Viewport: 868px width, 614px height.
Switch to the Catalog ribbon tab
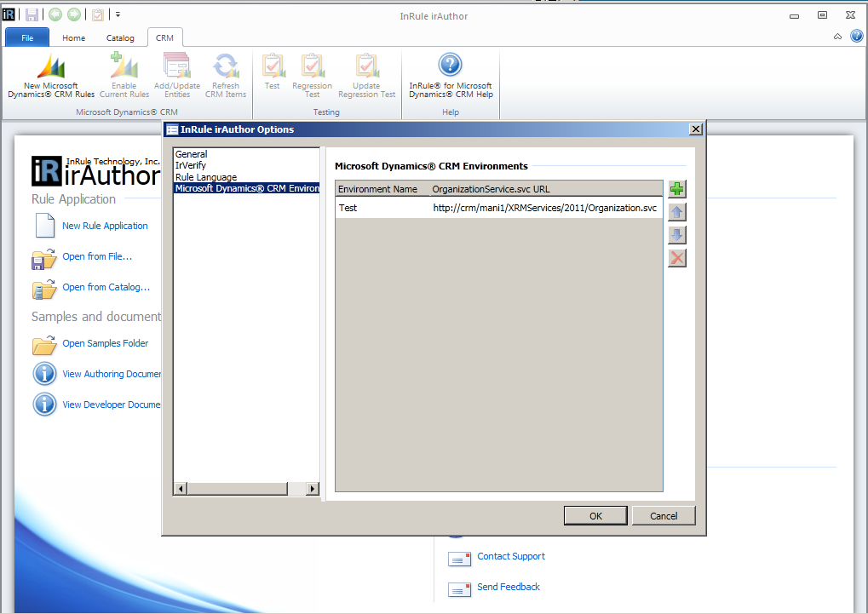(x=119, y=37)
